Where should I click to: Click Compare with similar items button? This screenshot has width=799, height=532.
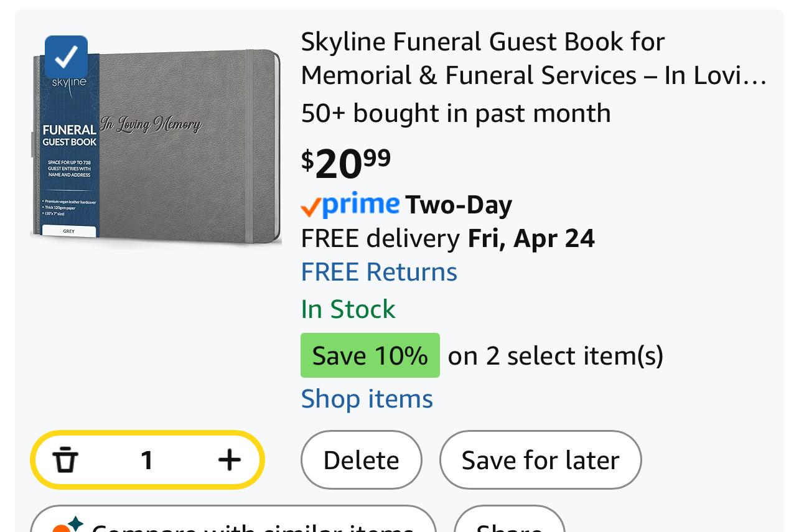point(233,524)
